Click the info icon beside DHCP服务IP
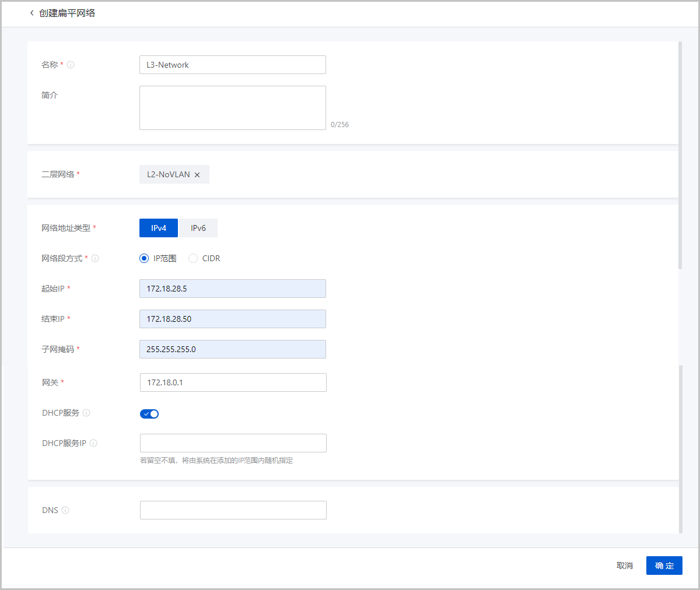Screen dimensions: 700x590 click(x=93, y=443)
